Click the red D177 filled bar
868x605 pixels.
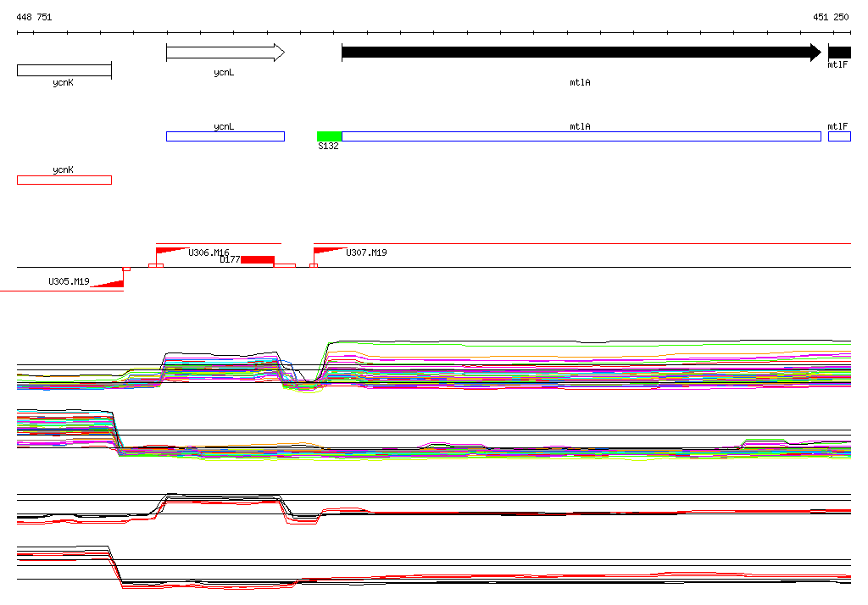[258, 260]
